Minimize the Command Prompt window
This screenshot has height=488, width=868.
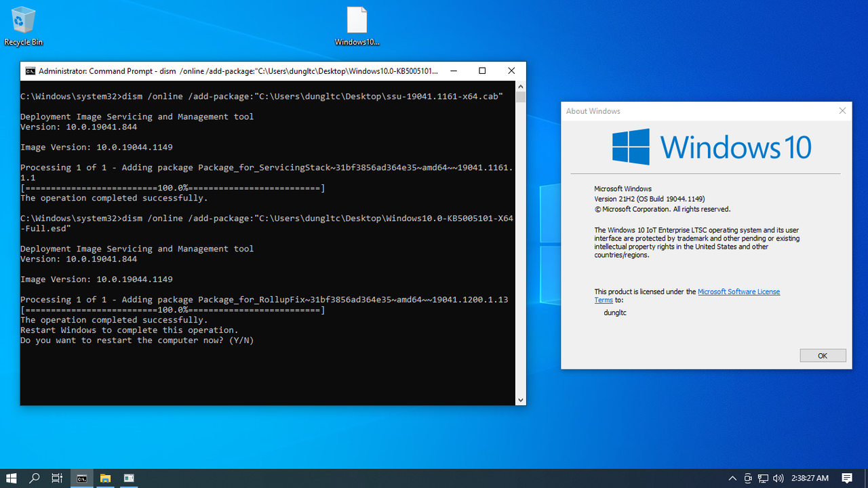pyautogui.click(x=453, y=70)
